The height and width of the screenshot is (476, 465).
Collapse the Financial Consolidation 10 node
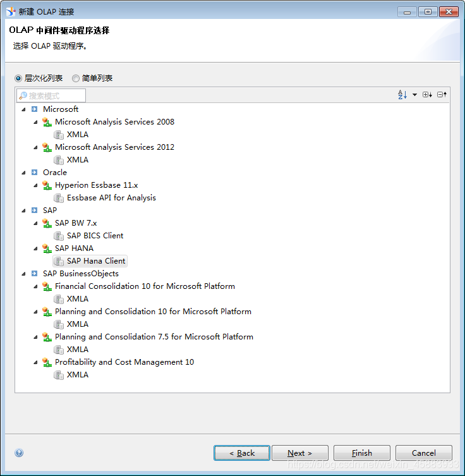point(35,286)
